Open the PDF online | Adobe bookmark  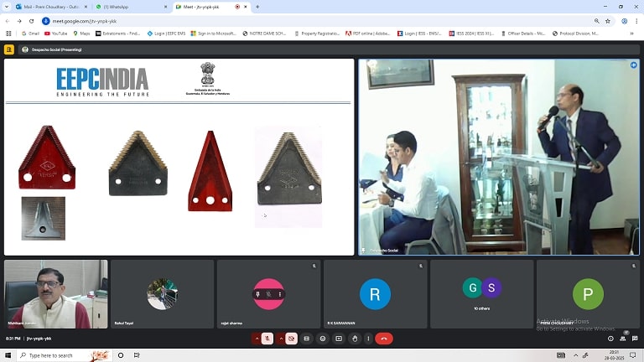click(x=368, y=34)
